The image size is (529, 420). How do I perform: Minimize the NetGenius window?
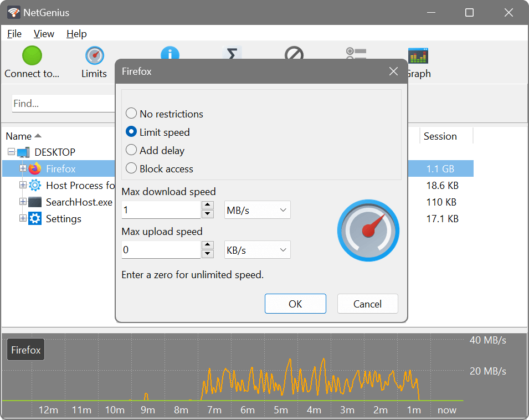(x=431, y=13)
